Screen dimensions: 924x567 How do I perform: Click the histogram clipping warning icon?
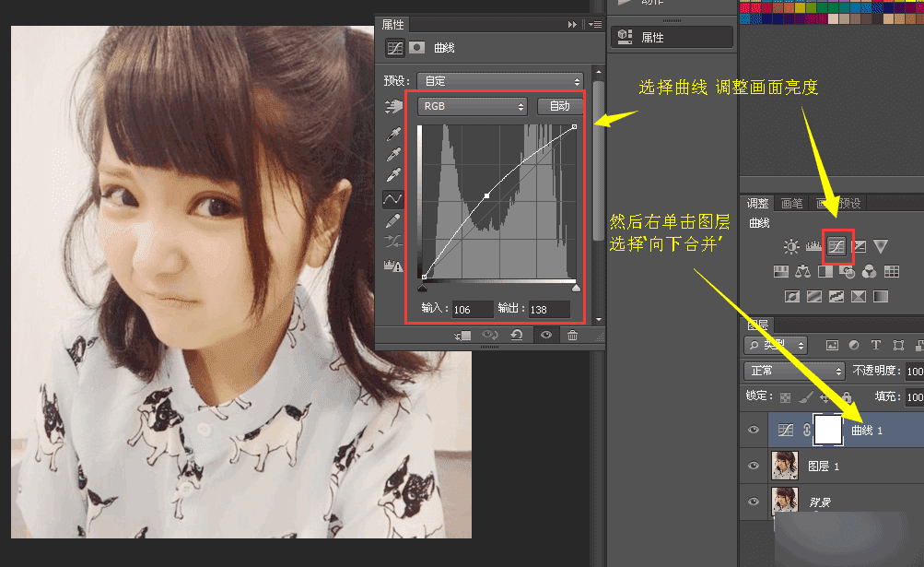coord(393,266)
